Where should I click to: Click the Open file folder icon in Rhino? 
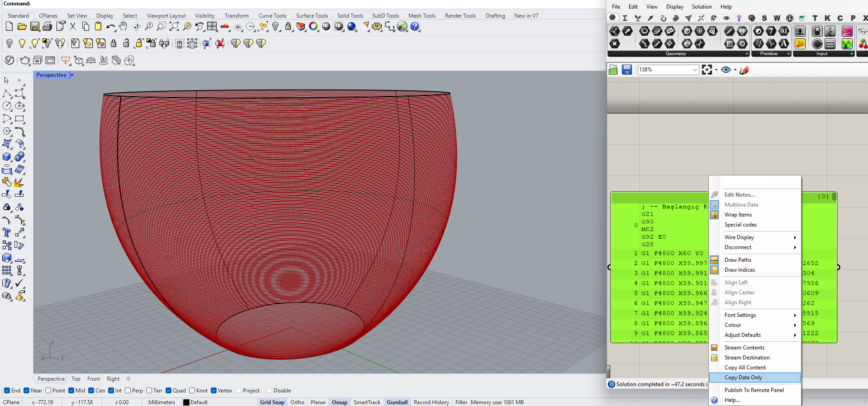click(x=22, y=27)
